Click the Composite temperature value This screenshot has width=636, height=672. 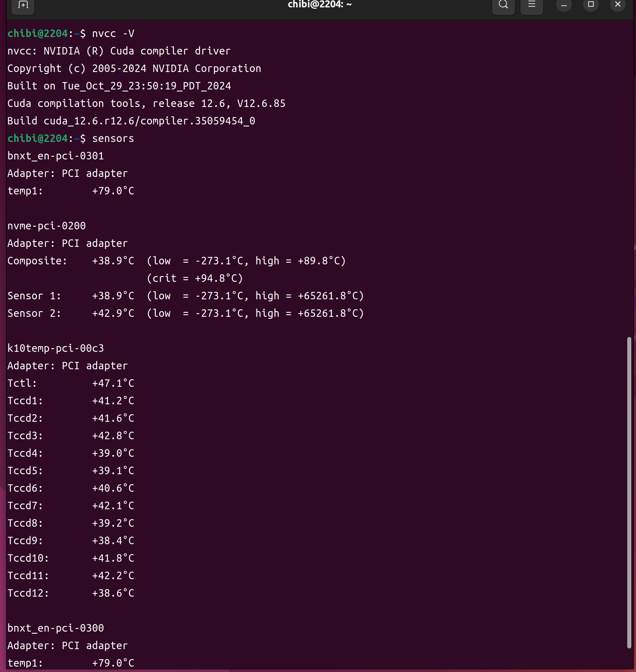(x=113, y=261)
